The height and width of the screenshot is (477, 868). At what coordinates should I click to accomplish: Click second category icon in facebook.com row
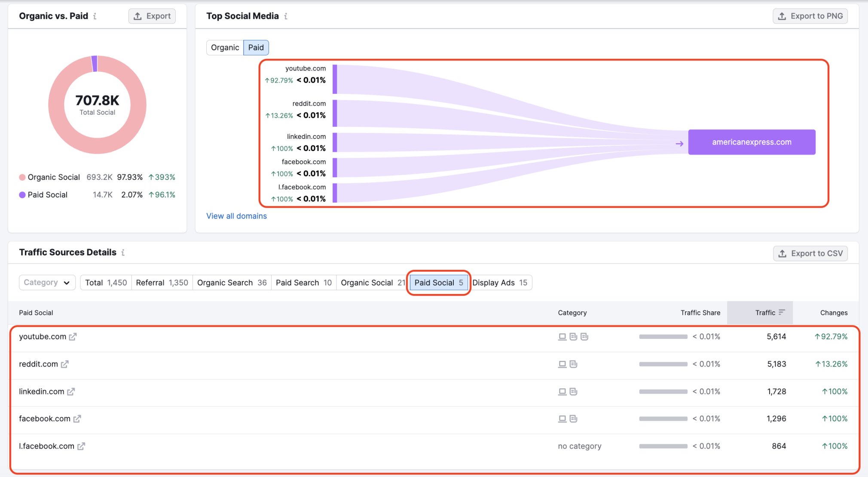coord(573,419)
